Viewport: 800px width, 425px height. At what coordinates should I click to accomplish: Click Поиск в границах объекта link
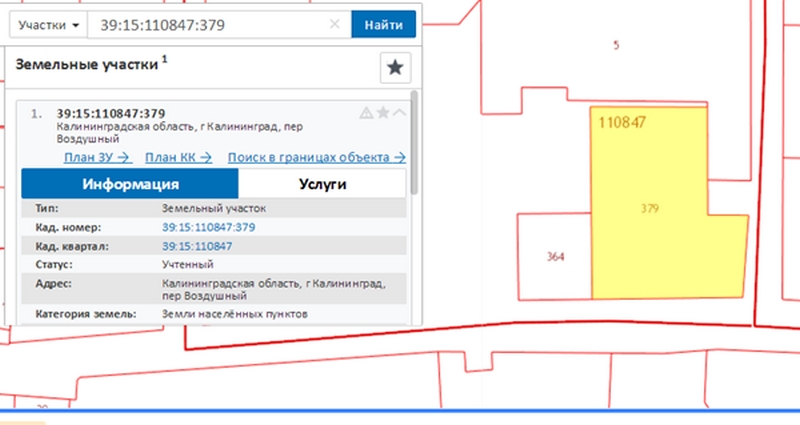(315, 157)
